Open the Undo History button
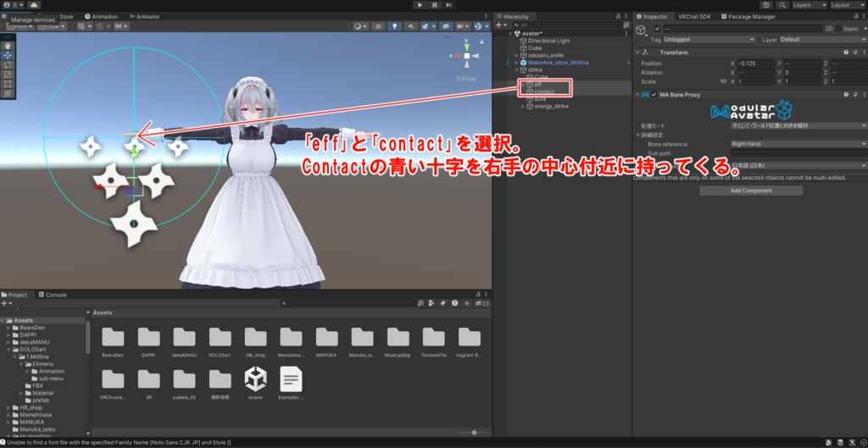Viewport: 868px width, 448px height. click(x=766, y=5)
